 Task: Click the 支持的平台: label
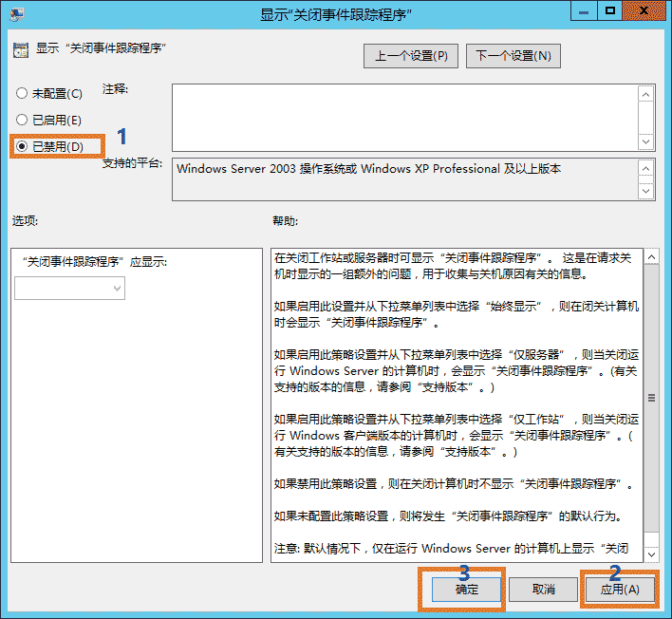coord(132,163)
